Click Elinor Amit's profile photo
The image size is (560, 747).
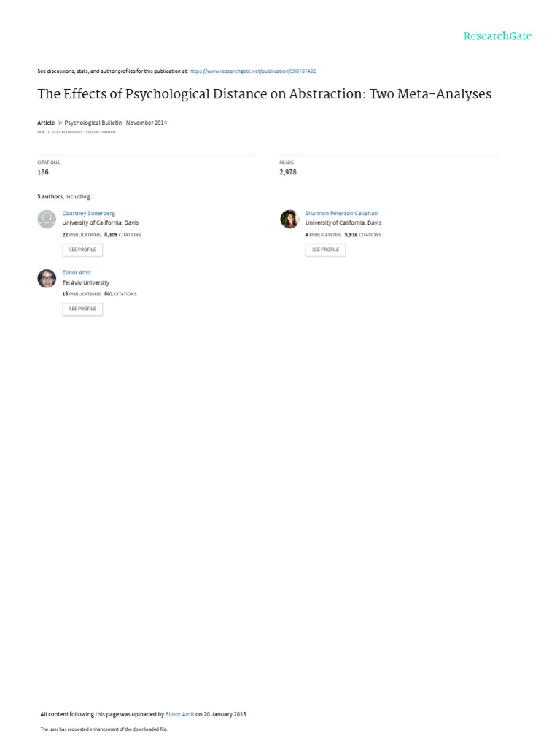tap(47, 278)
